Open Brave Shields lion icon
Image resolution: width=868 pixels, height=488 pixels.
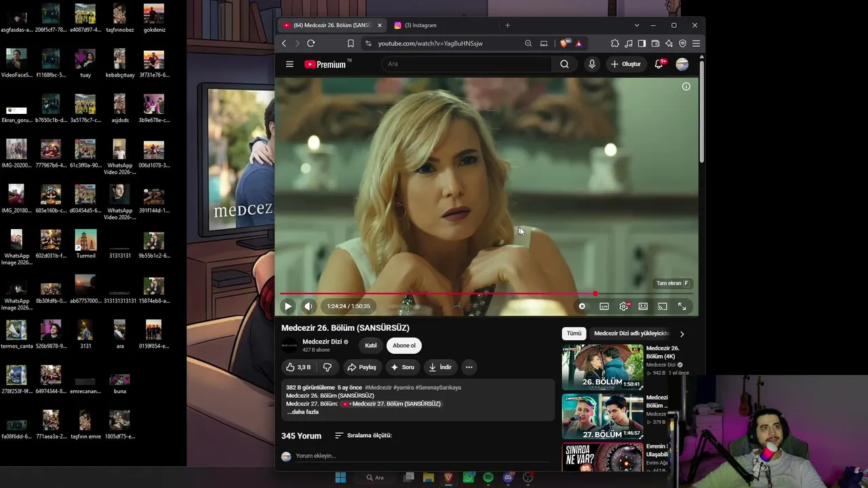(x=564, y=43)
